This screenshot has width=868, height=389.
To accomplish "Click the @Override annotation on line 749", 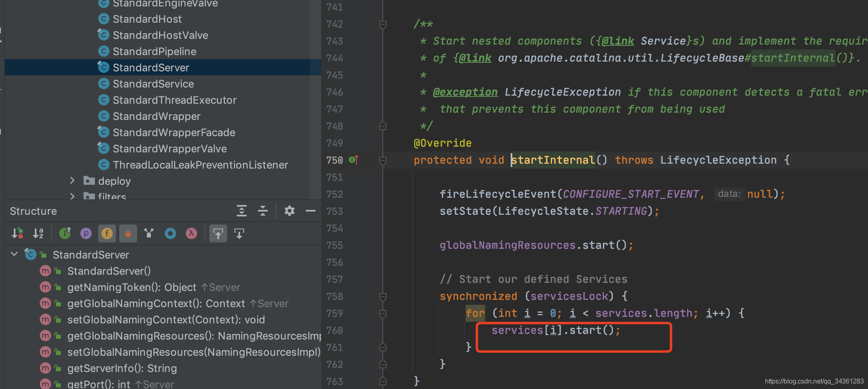I will point(443,143).
